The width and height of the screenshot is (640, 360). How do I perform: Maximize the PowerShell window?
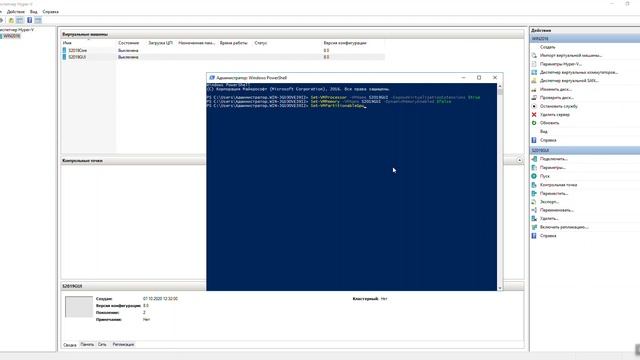479,78
